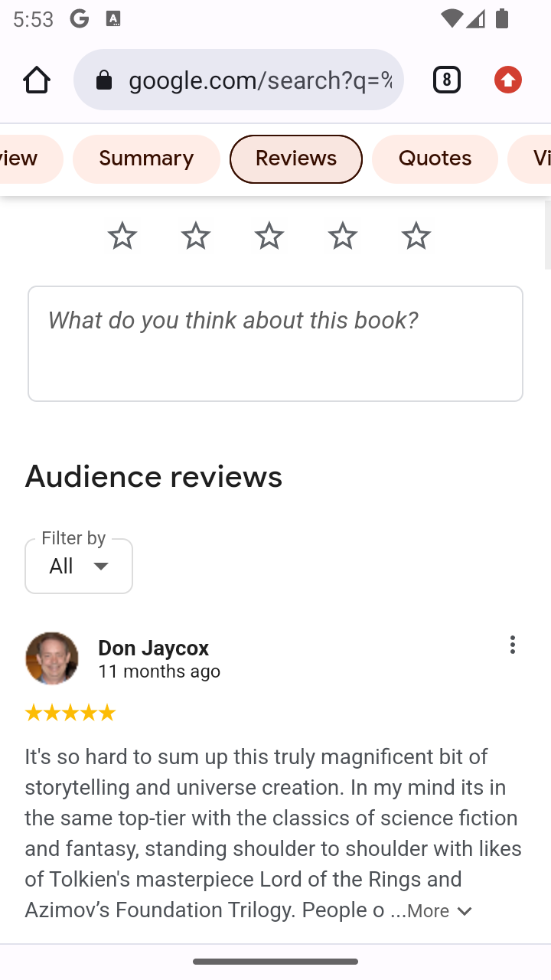Open the Filter by All dropdown
Image resolution: width=551 pixels, height=980 pixels.
tap(79, 566)
